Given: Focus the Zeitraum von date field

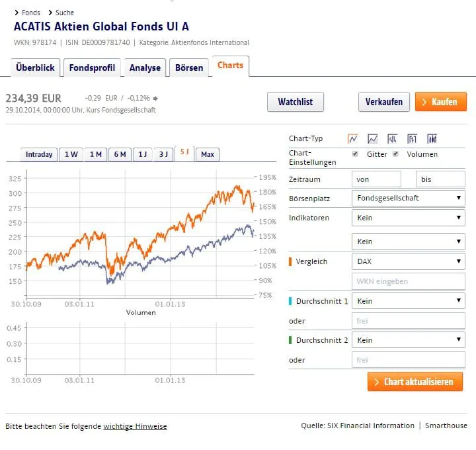Looking at the screenshot, I should tap(376, 179).
